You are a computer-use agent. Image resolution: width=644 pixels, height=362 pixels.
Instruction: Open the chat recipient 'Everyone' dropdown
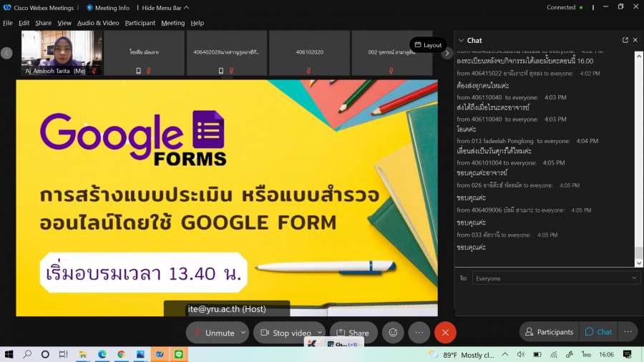pos(555,278)
